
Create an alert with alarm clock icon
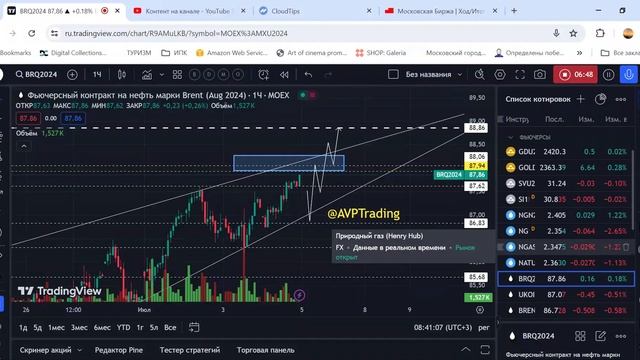[x=264, y=74]
